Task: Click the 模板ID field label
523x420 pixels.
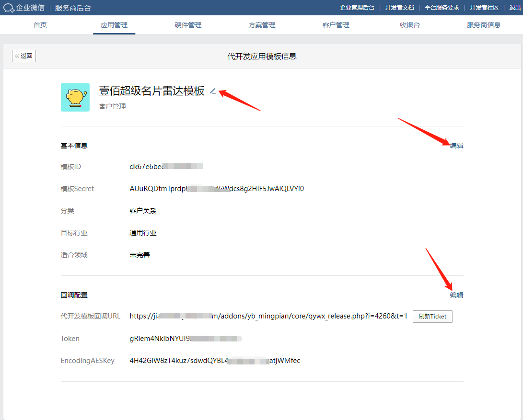Action: click(71, 167)
